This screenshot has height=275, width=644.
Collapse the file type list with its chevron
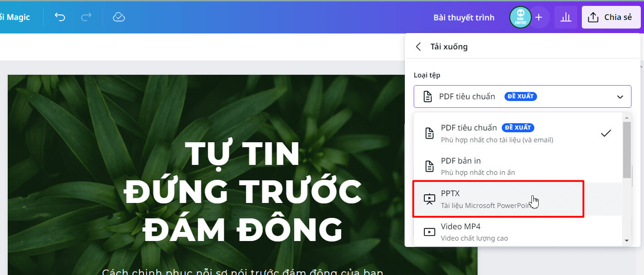(621, 96)
